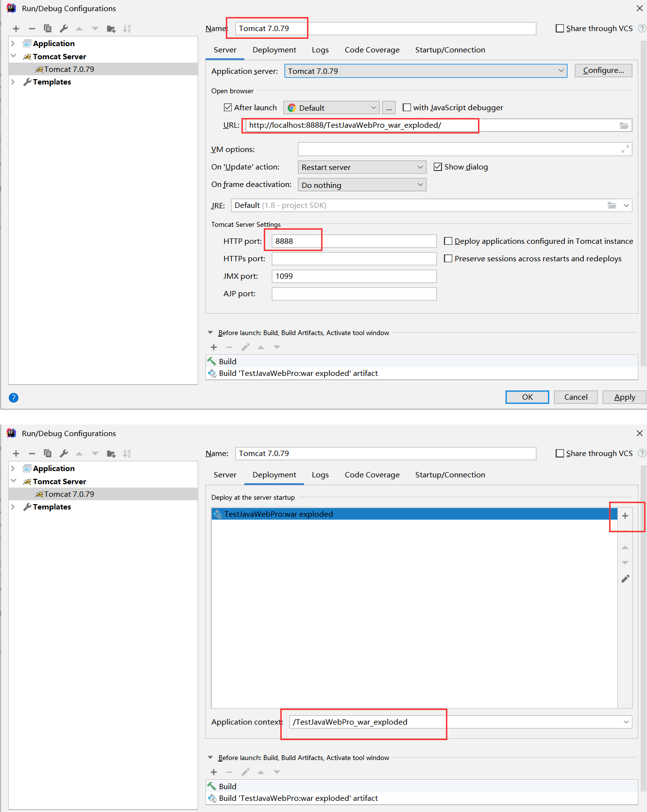Screen dimensions: 647x812
Task: Click the HTTPs port input field
Action: [354, 259]
